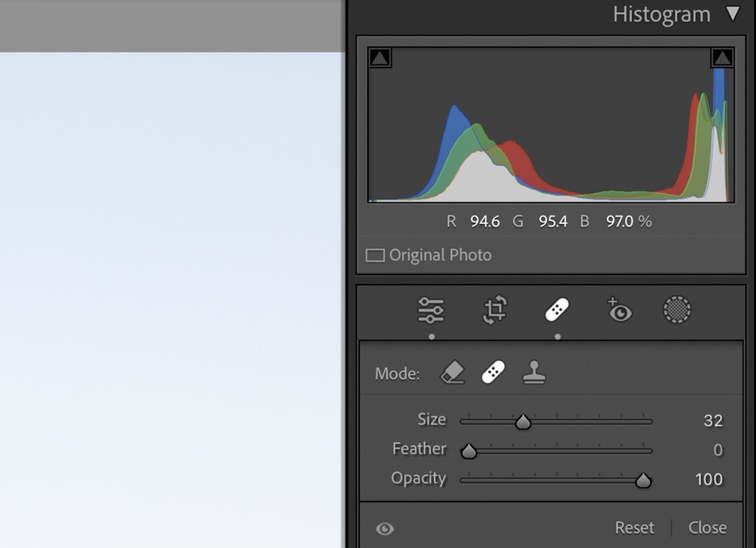
Task: Select the Heal bandage mode
Action: [x=493, y=373]
